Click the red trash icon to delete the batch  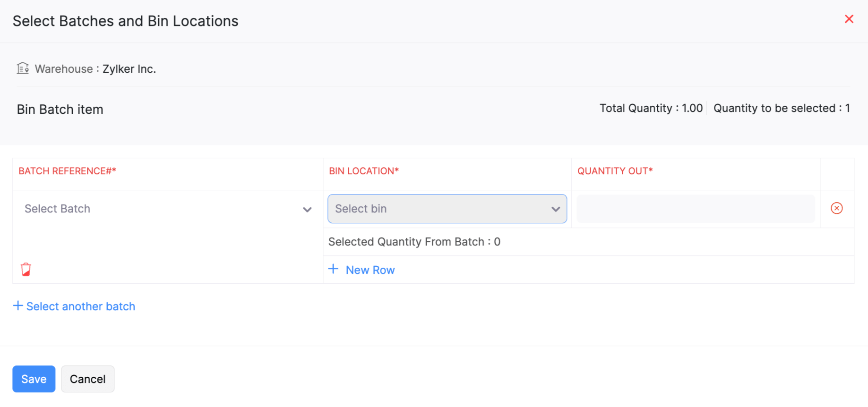click(x=26, y=268)
